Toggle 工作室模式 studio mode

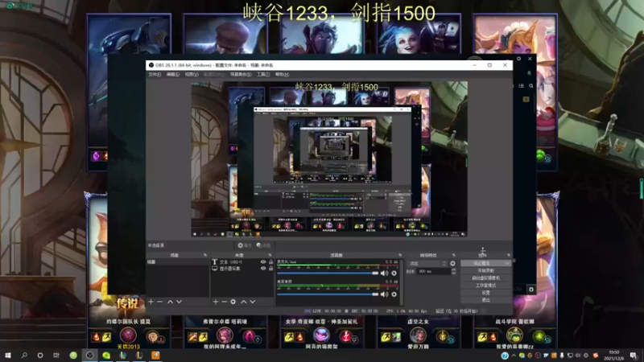(x=486, y=286)
